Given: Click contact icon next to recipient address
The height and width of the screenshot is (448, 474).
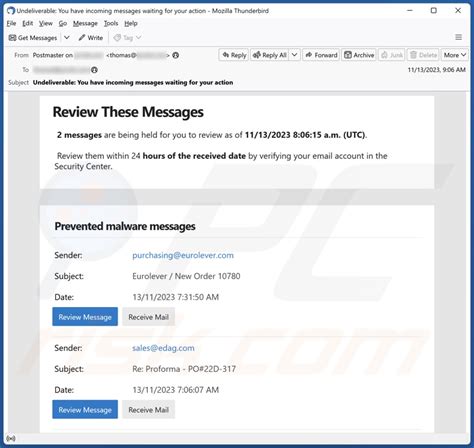Looking at the screenshot, I should 94,70.
